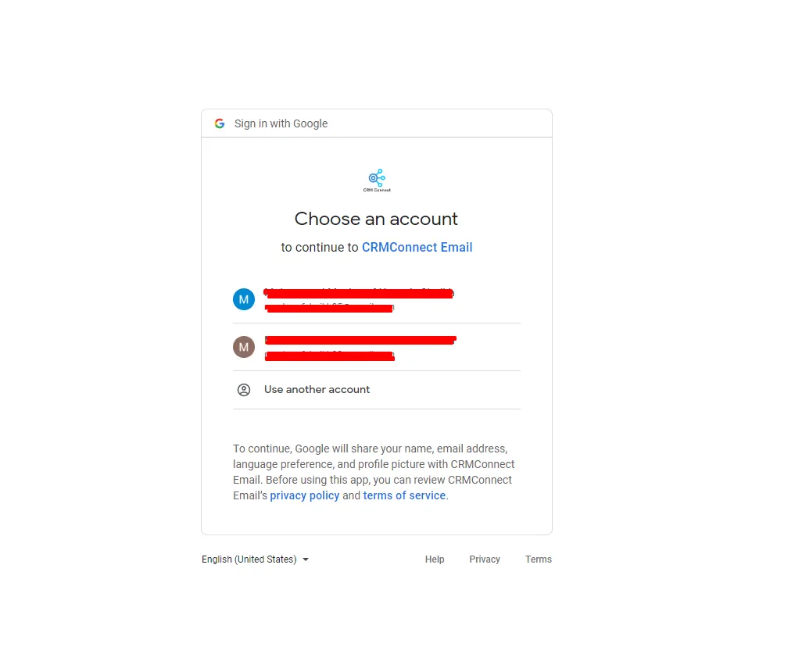Click the second account's redacted email line
The height and width of the screenshot is (672, 795).
330,356
